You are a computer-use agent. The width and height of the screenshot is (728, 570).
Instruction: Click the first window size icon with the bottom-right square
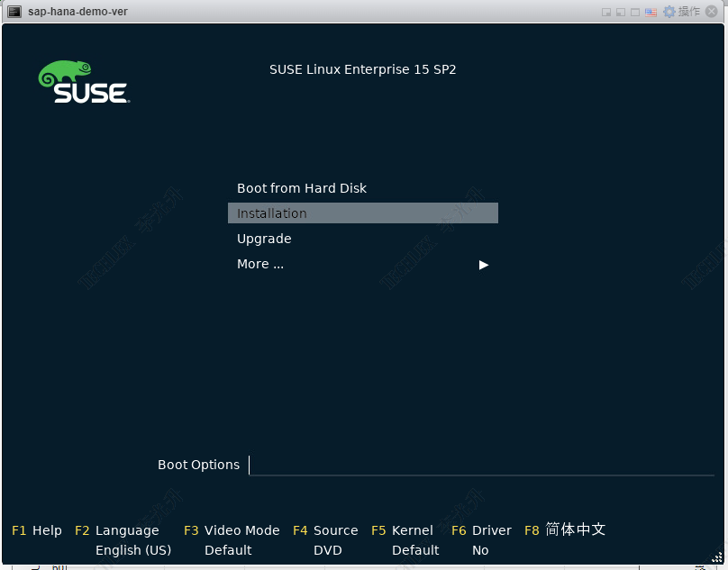click(605, 12)
